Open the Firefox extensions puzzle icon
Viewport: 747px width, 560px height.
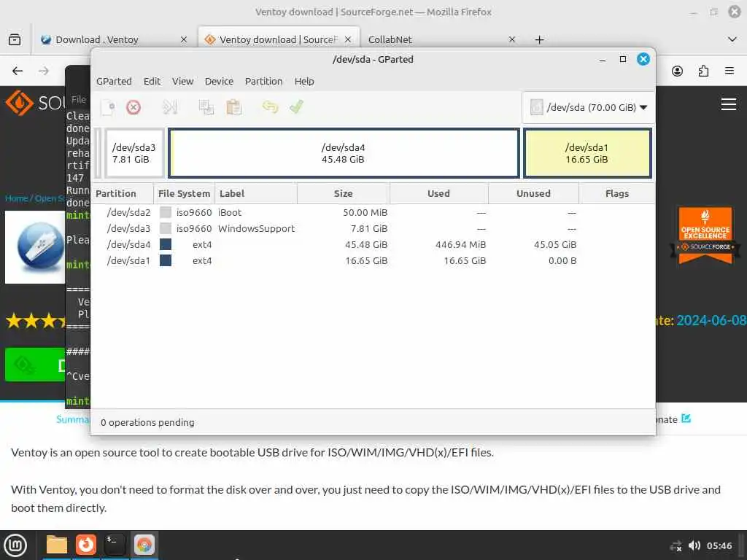tap(703, 71)
